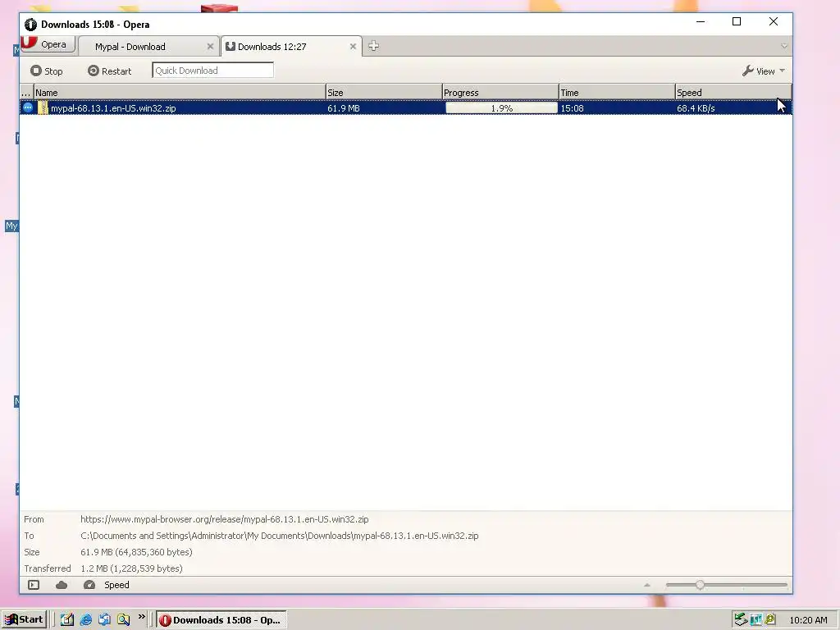Sort downloads by Time column
The width and height of the screenshot is (840, 630).
pyautogui.click(x=617, y=92)
